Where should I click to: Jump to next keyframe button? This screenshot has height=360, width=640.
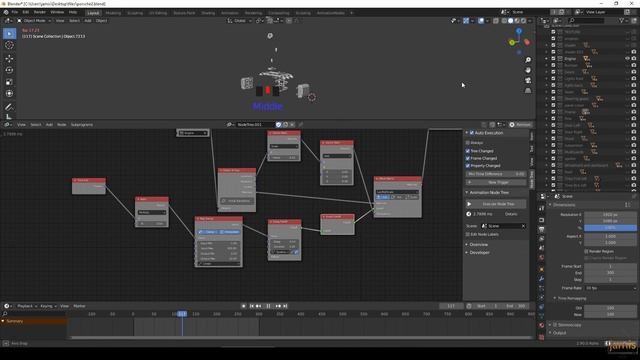point(278,306)
